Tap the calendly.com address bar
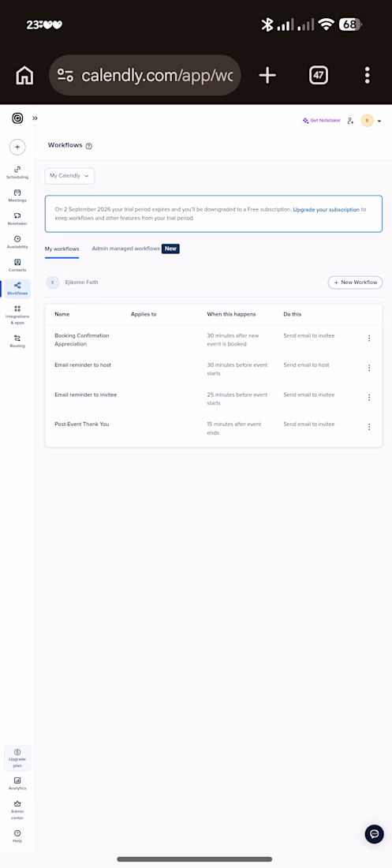 click(x=145, y=75)
